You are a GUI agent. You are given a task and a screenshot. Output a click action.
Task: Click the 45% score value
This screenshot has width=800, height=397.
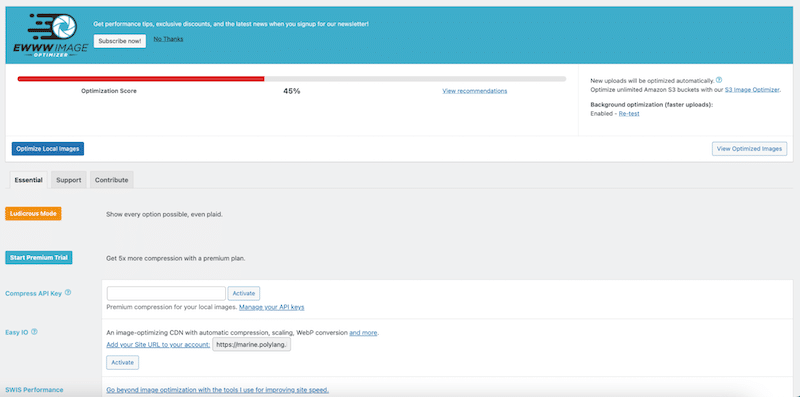point(292,91)
